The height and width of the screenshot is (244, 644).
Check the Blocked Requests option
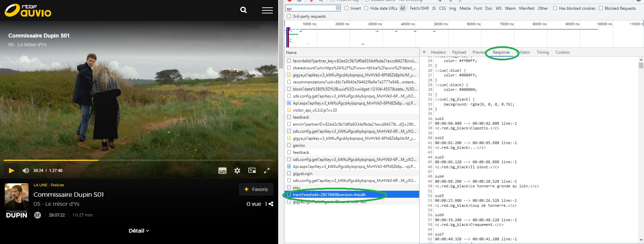click(x=601, y=8)
